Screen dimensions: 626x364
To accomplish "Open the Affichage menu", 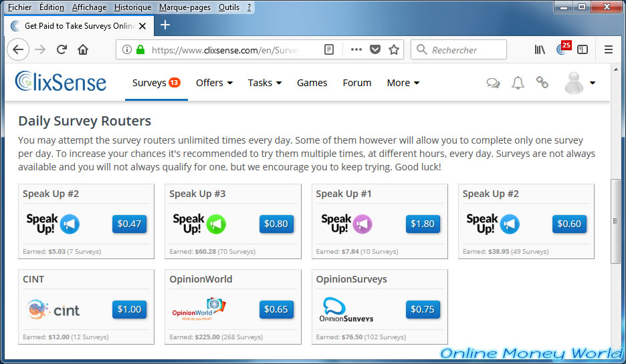I will tap(89, 7).
